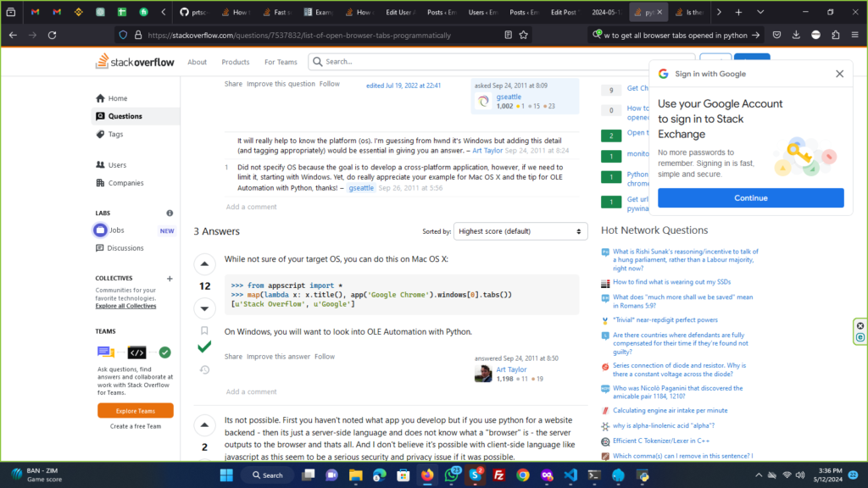Open the Products menu in the header
The width and height of the screenshot is (868, 488).
coord(236,62)
